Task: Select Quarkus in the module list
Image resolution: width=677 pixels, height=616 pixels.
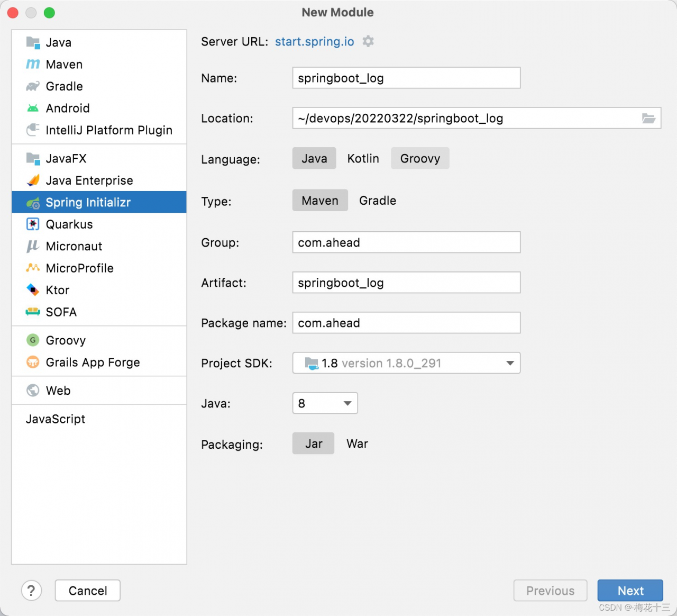Action: (x=99, y=224)
